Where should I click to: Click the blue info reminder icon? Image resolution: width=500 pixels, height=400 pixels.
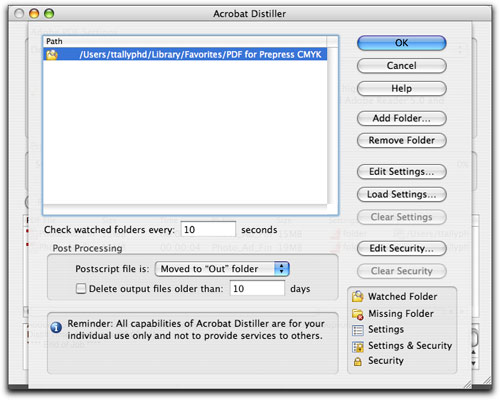(x=56, y=327)
